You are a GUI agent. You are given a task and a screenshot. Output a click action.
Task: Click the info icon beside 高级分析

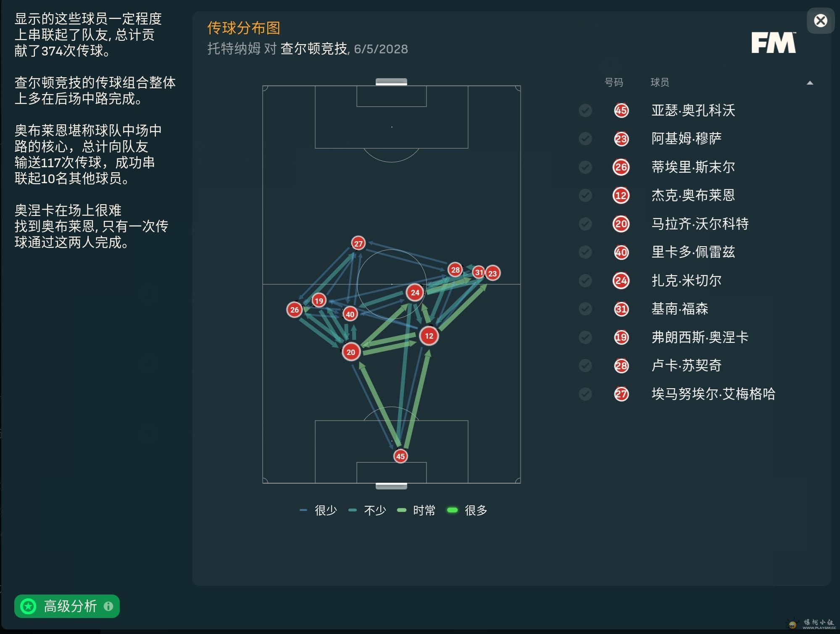click(x=108, y=606)
